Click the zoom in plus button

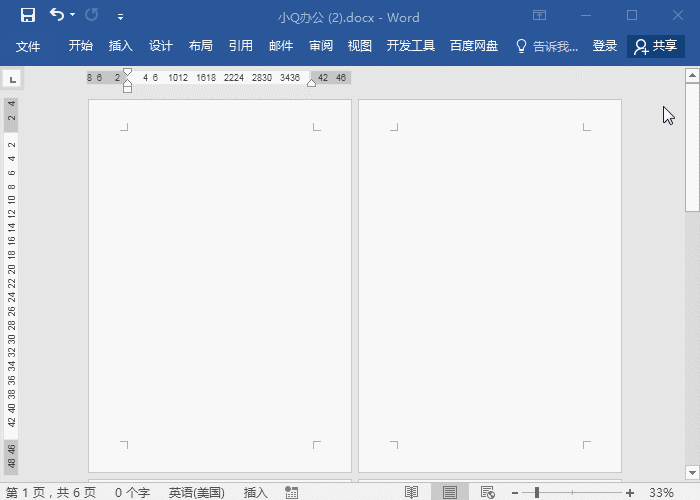point(630,493)
